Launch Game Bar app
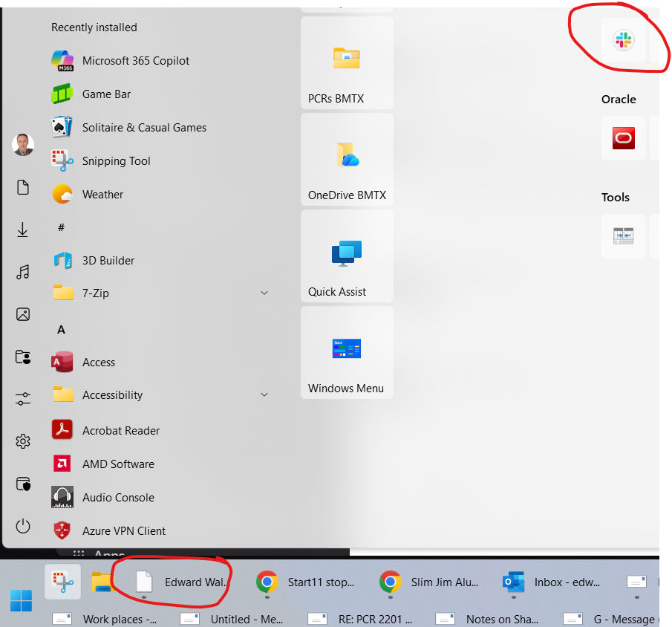The width and height of the screenshot is (672, 627). tap(106, 94)
